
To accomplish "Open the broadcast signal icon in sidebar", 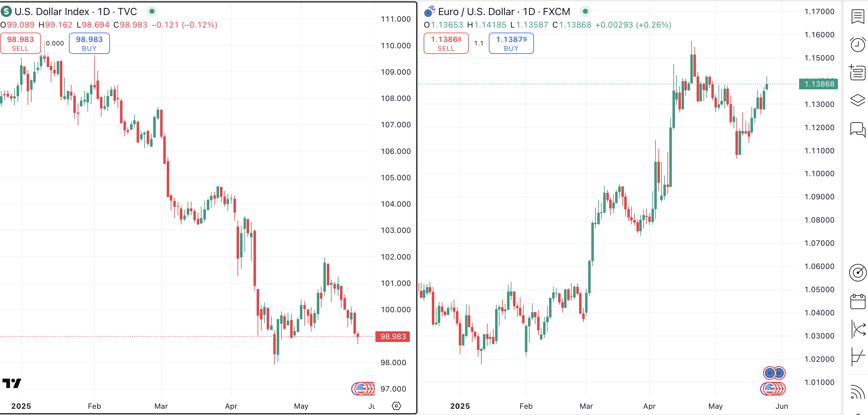I will [x=858, y=392].
